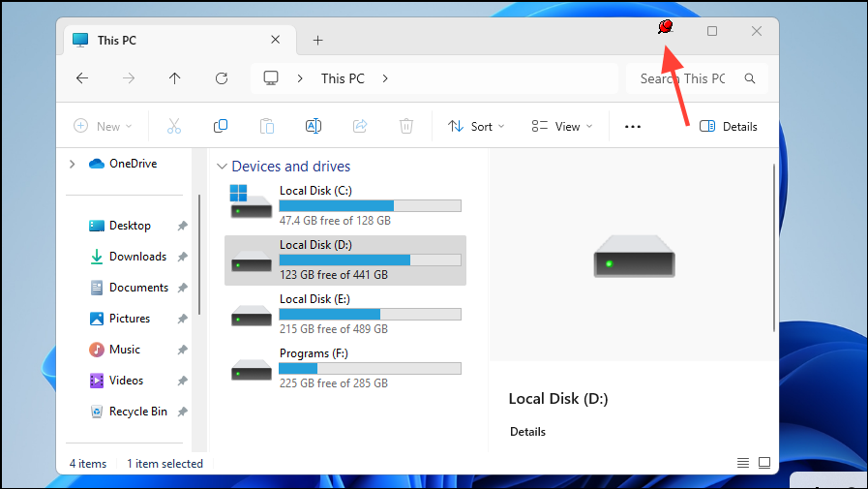The height and width of the screenshot is (489, 868).
Task: Click the Paste clipboard icon
Action: click(267, 126)
